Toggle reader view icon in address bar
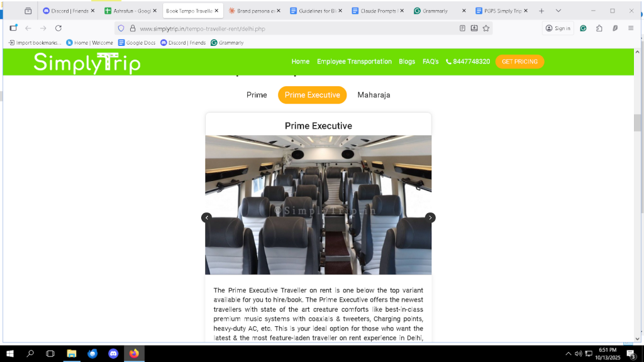 point(462,28)
